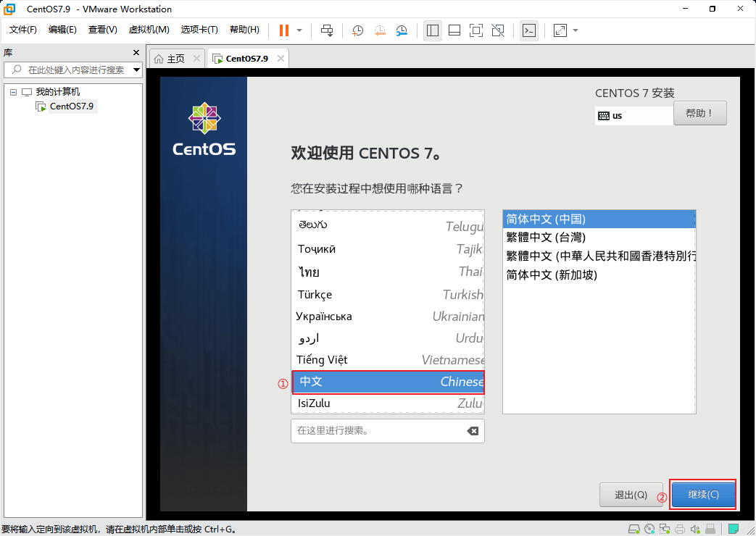The height and width of the screenshot is (536, 756).
Task: Collapse the 我的计算机 tree node
Action: [x=14, y=92]
